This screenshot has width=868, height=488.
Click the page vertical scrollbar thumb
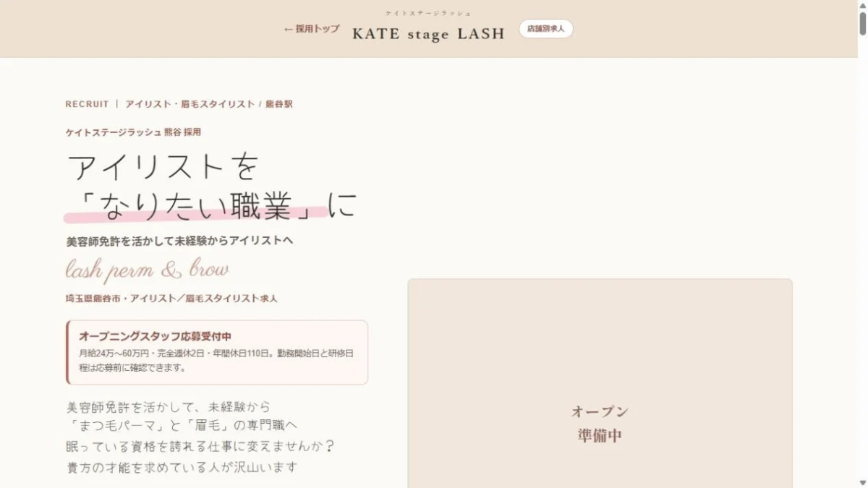click(x=862, y=23)
